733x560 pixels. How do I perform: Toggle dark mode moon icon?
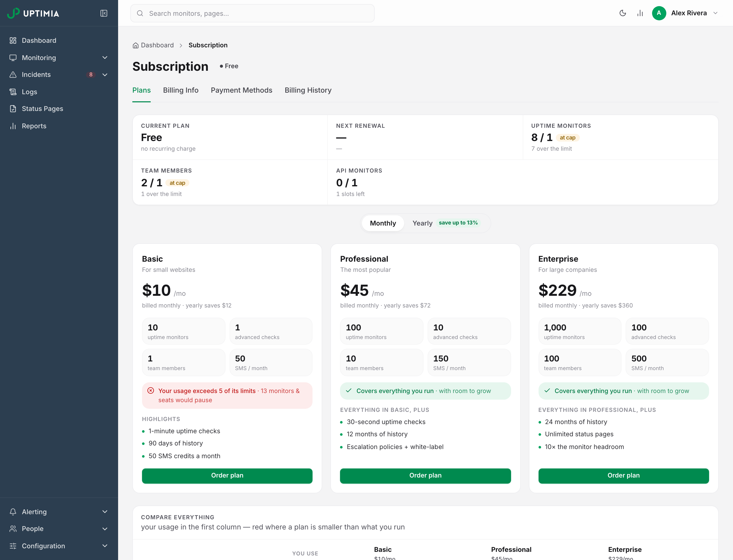(622, 13)
